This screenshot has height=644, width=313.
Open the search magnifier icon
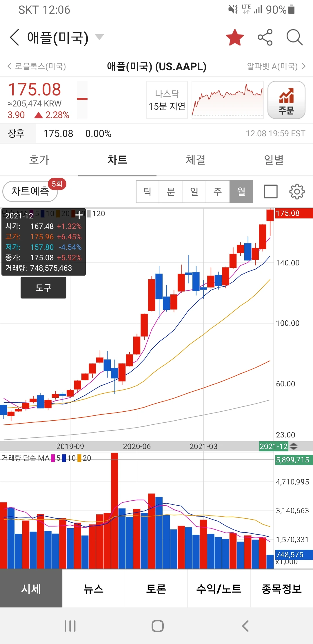point(294,37)
